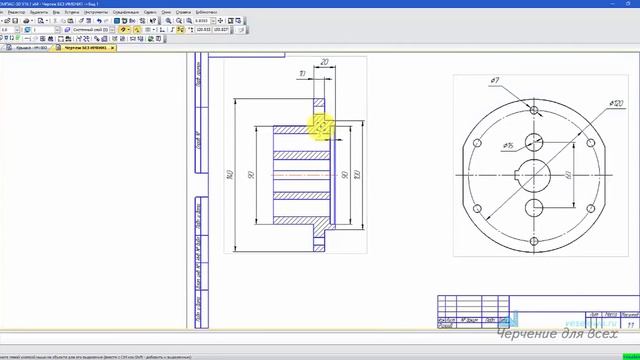Click the last icon of bottom toolbar
Image resolution: width=640 pixels, height=360 pixels.
coord(159,39)
